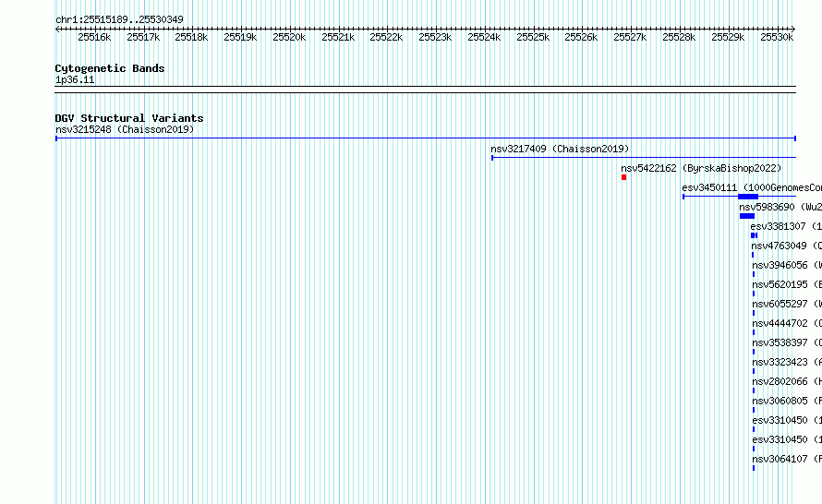Click the 25529k ruler position
The image size is (822, 504).
point(728,37)
